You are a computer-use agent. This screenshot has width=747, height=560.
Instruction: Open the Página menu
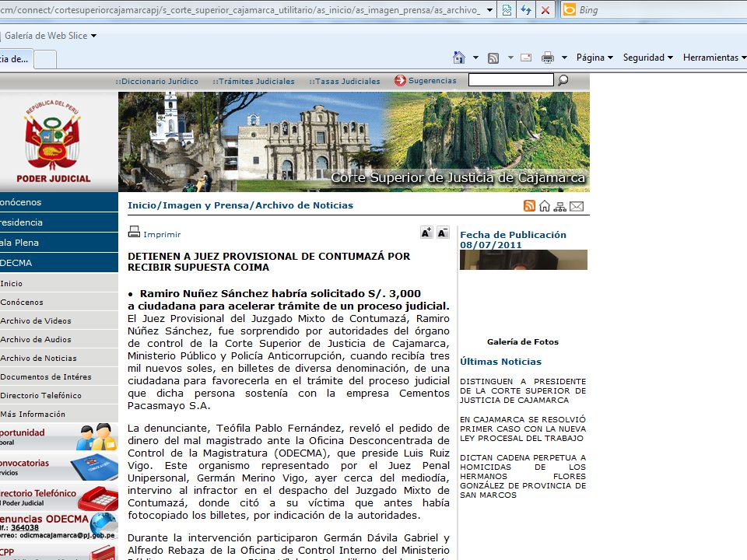[594, 58]
